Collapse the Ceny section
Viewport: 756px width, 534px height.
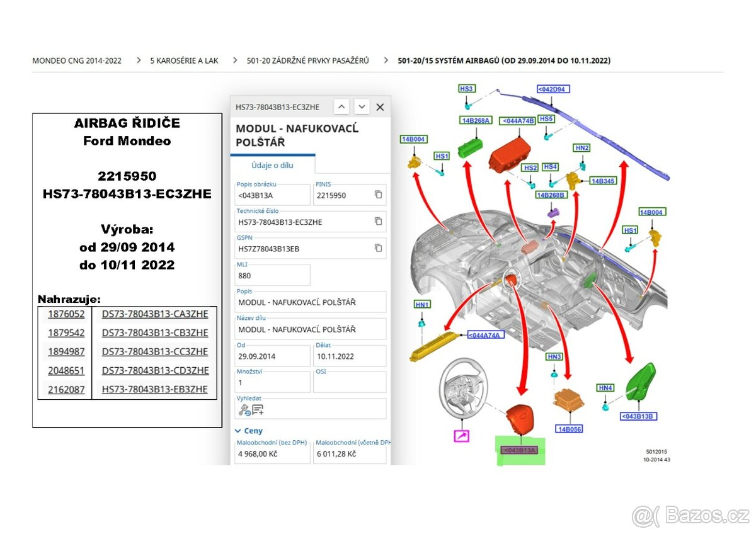[249, 431]
